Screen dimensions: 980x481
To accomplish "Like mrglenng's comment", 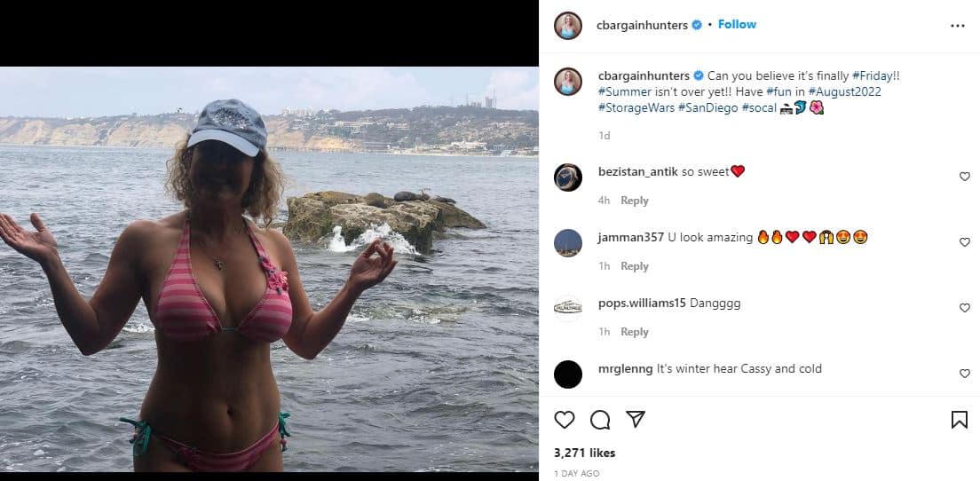I will [965, 374].
